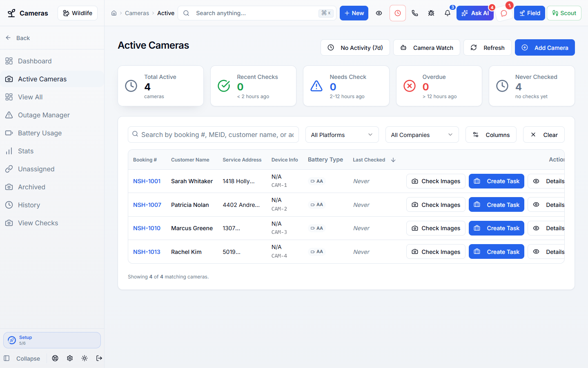The image size is (588, 368).
Task: Sort by the Last Checked column
Action: pyautogui.click(x=374, y=160)
